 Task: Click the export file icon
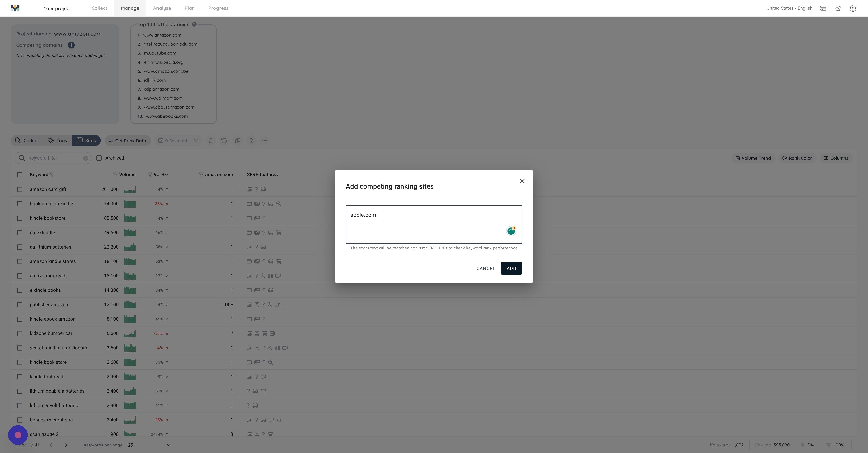tap(251, 141)
